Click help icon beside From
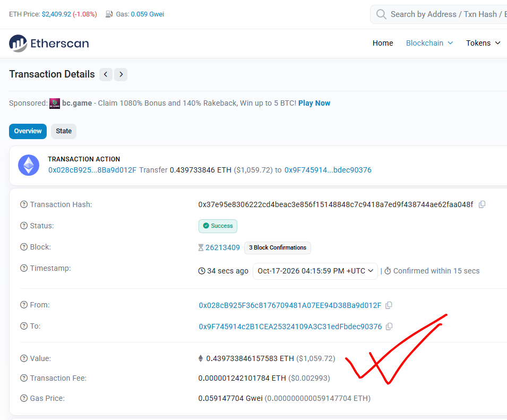The width and height of the screenshot is (507, 420). [24, 305]
